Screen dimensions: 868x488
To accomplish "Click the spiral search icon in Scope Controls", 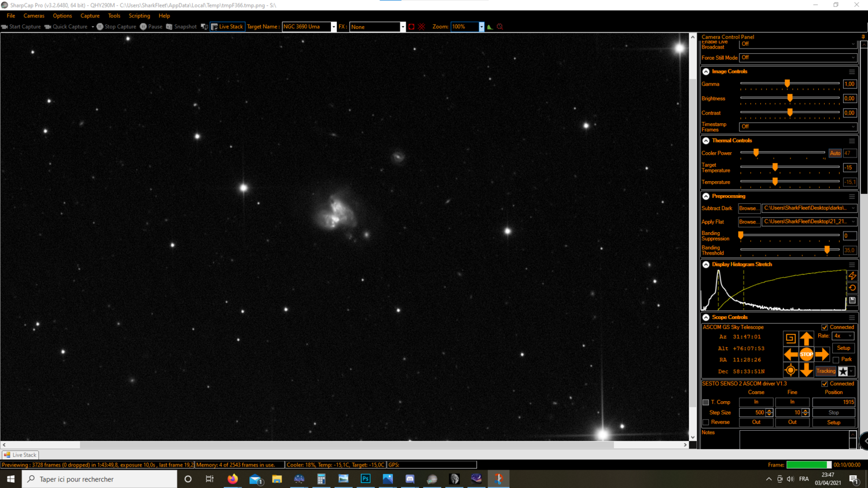I will (x=790, y=338).
